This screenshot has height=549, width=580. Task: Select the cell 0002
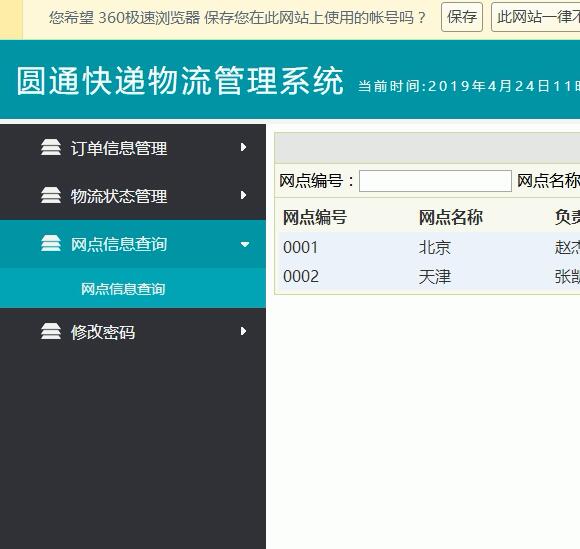pos(301,276)
